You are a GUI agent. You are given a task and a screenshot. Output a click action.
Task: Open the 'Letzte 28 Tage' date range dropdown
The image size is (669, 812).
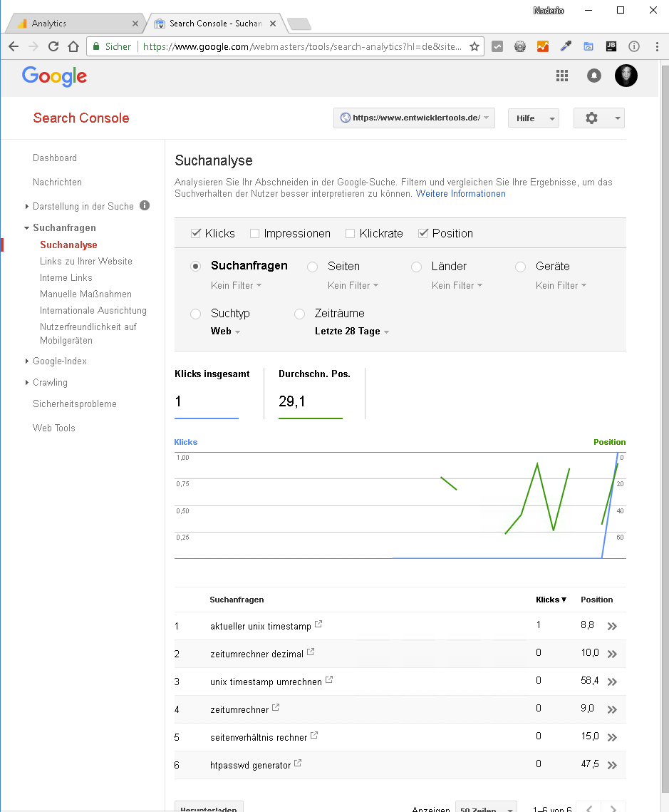(352, 332)
